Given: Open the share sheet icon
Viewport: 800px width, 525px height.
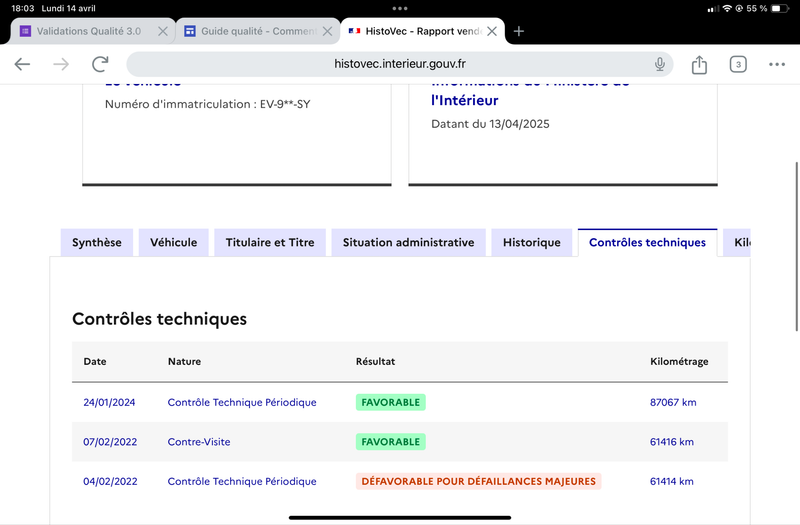Looking at the screenshot, I should [699, 64].
